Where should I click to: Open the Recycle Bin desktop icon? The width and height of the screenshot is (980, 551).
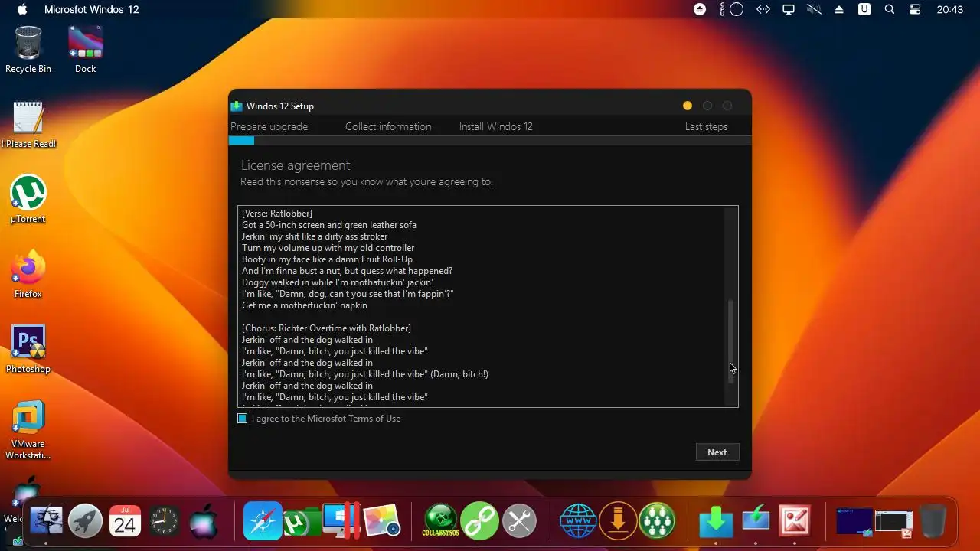coord(28,50)
